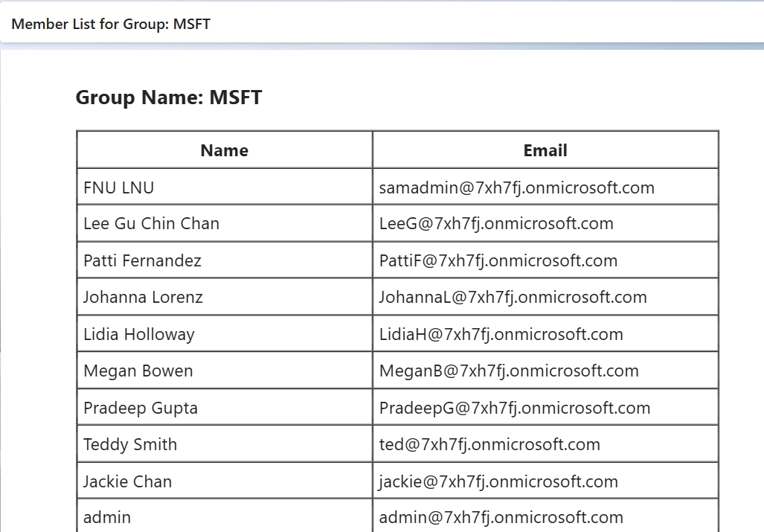Select Teddy Smith name cell

tap(130, 445)
